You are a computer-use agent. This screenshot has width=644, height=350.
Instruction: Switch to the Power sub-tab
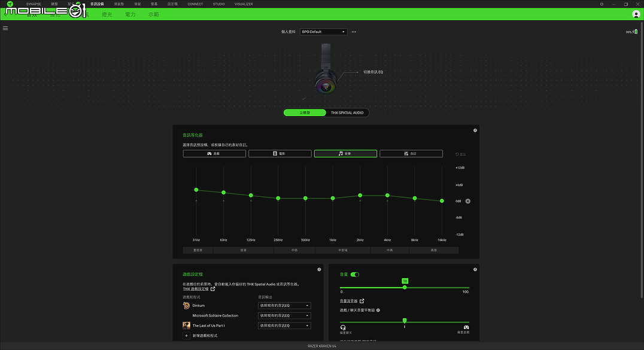point(130,14)
